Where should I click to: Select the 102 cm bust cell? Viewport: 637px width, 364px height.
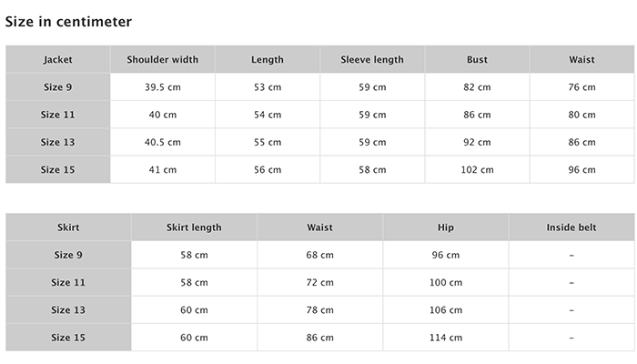click(477, 170)
